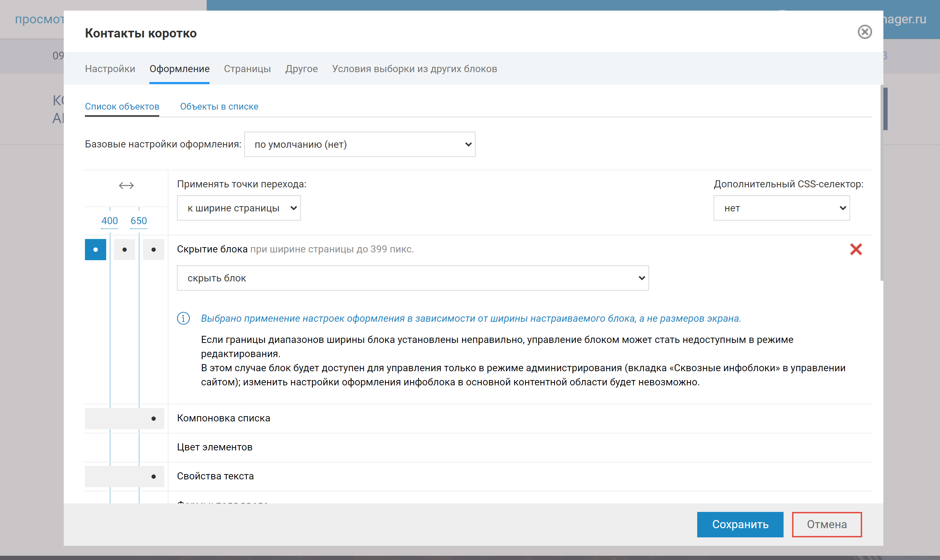
Task: Open the 'скрыть блок' dropdown
Action: point(412,278)
